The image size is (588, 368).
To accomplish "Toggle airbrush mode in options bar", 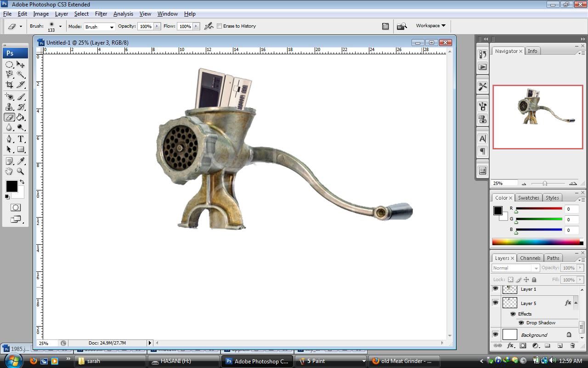I will (x=209, y=26).
